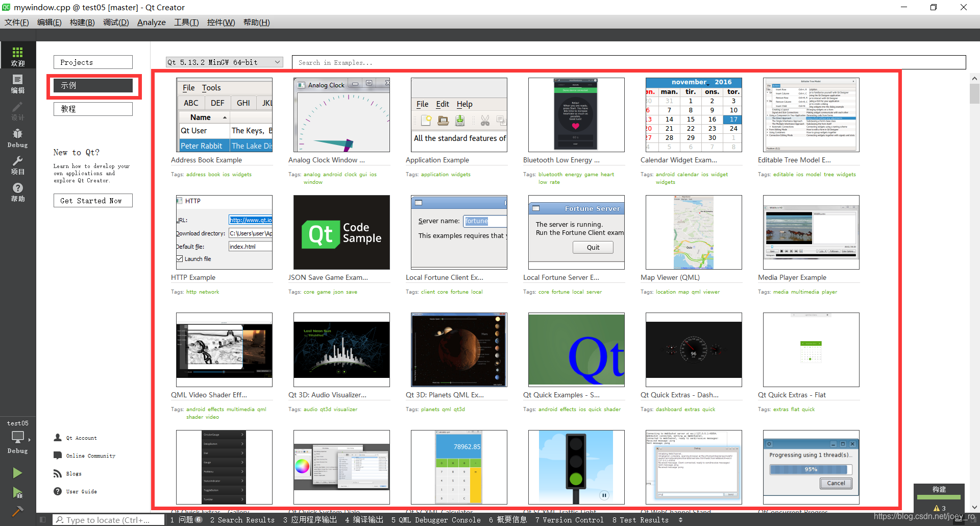Click the Build hammer icon

point(17,511)
